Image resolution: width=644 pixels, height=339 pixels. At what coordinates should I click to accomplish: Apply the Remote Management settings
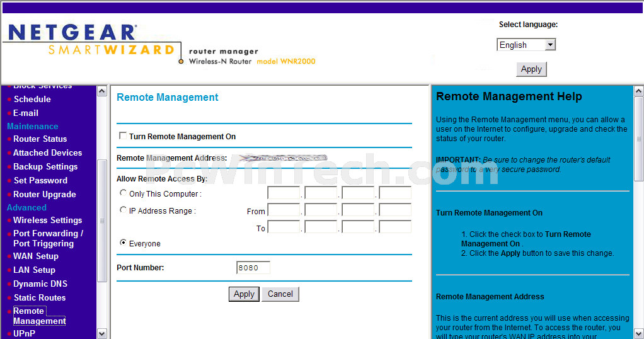[x=244, y=294]
